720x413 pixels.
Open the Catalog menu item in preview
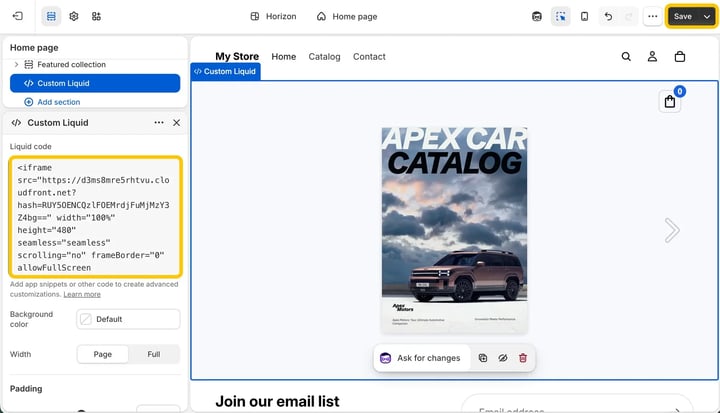[x=324, y=57]
